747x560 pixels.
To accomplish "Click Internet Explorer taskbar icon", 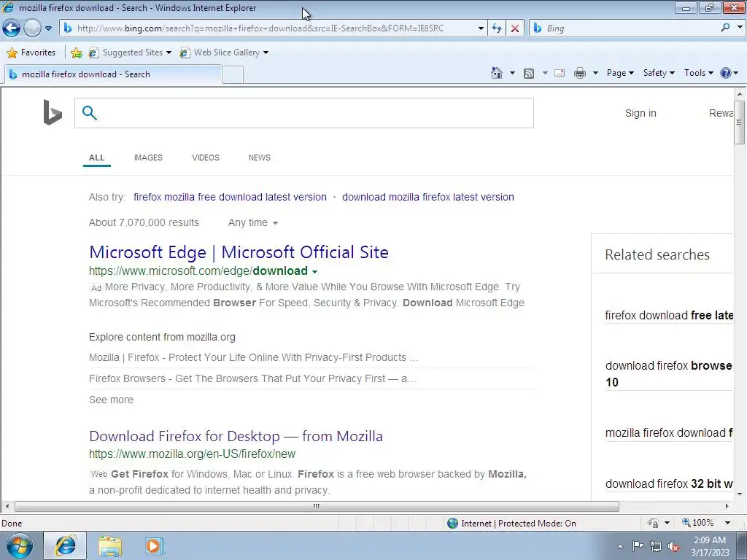I will coord(65,545).
